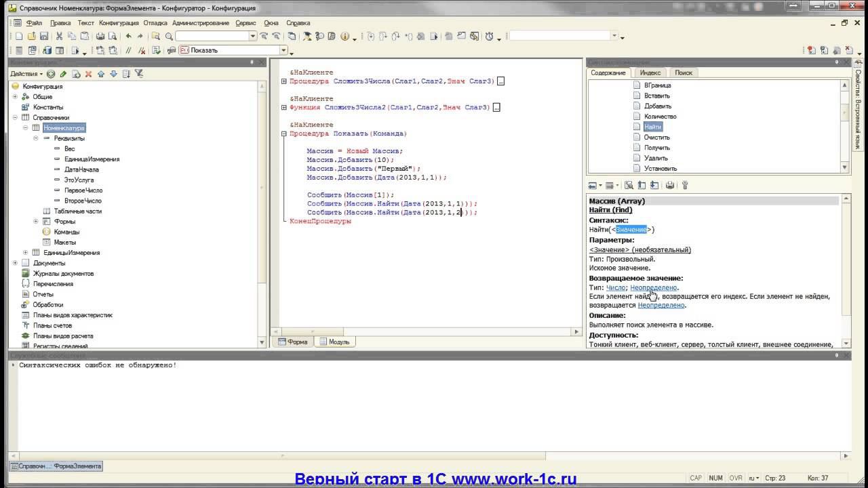Select the Отчеты tree item
The image size is (868, 488).
pos(43,294)
